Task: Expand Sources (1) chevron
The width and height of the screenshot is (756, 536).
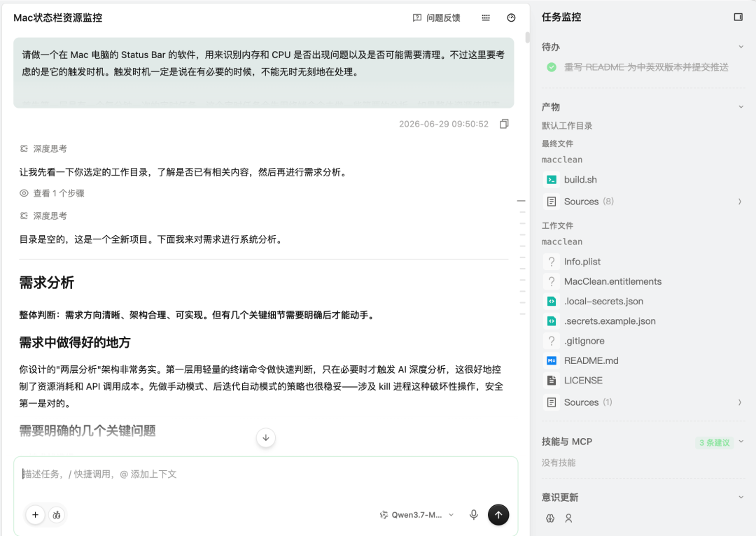Action: [x=739, y=402]
